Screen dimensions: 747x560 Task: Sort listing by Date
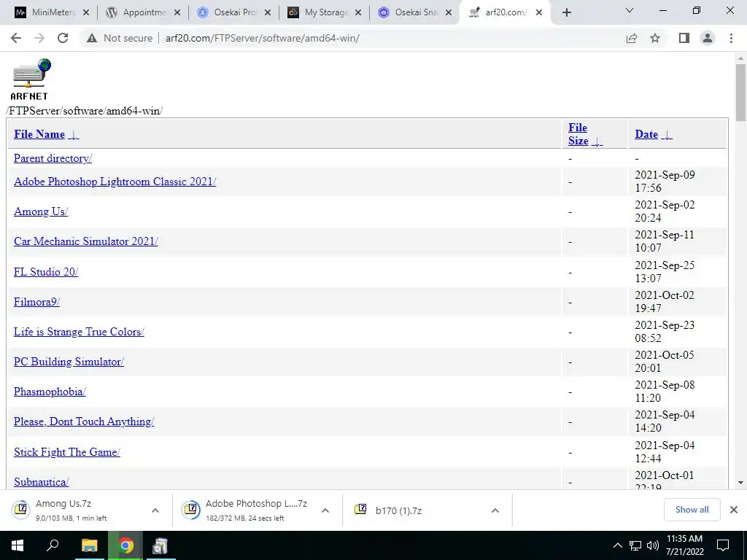(653, 134)
